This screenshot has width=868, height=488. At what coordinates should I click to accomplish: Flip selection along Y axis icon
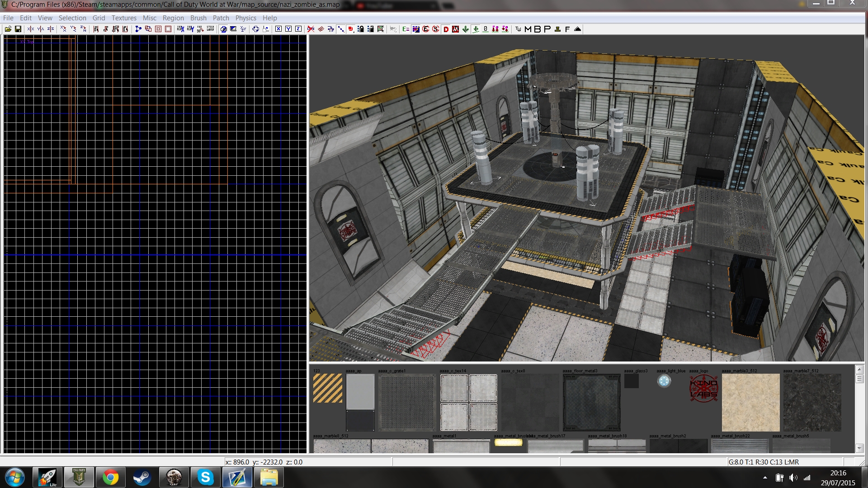[41, 29]
